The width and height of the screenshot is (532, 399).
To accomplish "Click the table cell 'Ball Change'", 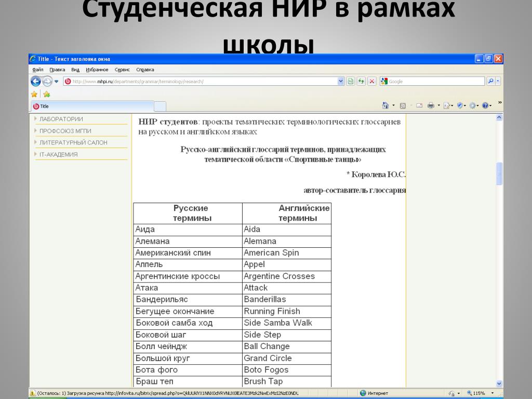I will pos(287,347).
